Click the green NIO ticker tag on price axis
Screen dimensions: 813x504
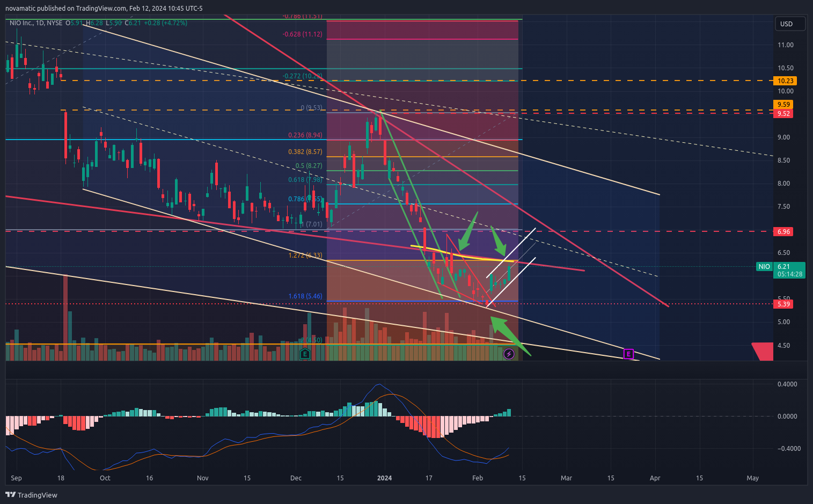point(764,267)
